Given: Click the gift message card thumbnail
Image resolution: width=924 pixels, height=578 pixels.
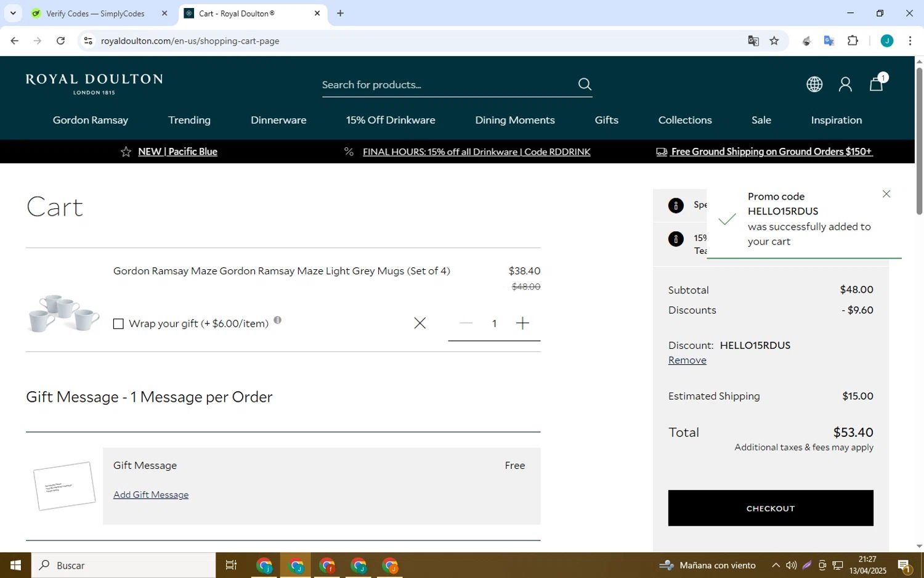Looking at the screenshot, I should 64,486.
